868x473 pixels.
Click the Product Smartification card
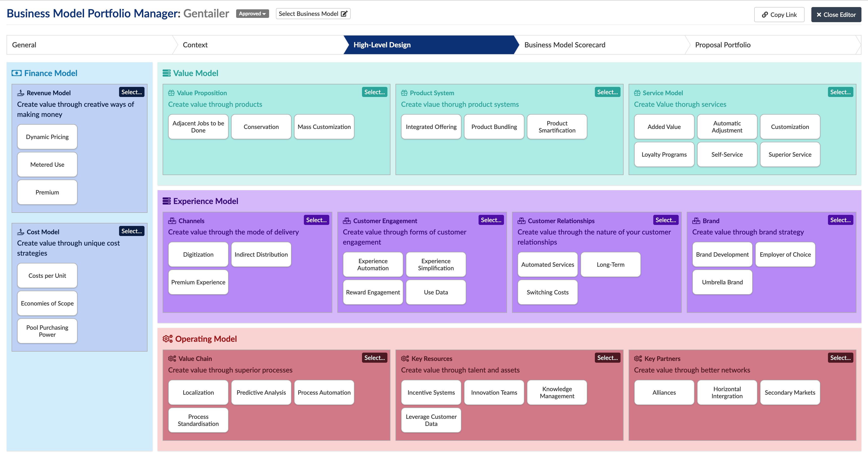[557, 127]
